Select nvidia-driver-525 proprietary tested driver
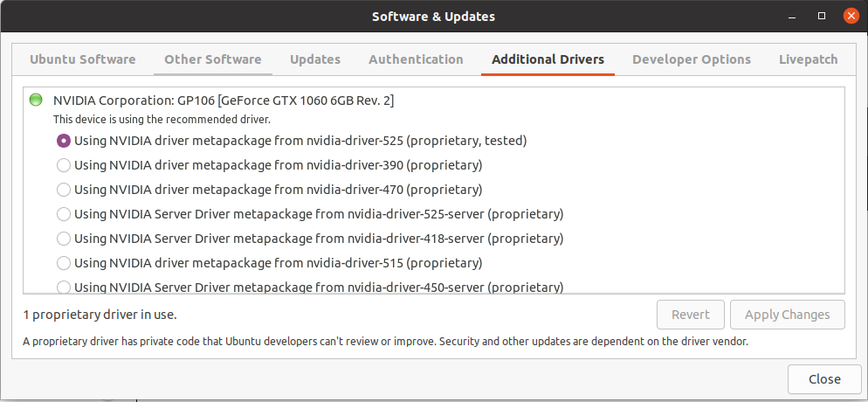 point(64,140)
